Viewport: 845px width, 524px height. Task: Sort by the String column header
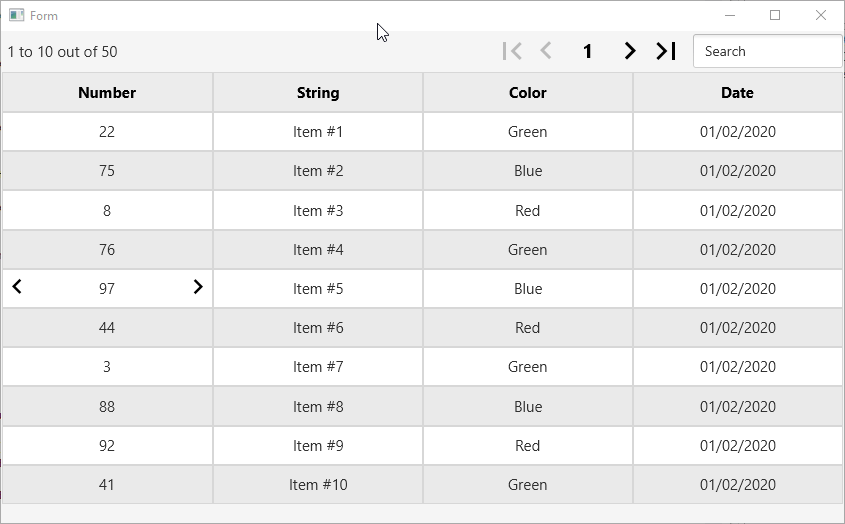[x=318, y=93]
